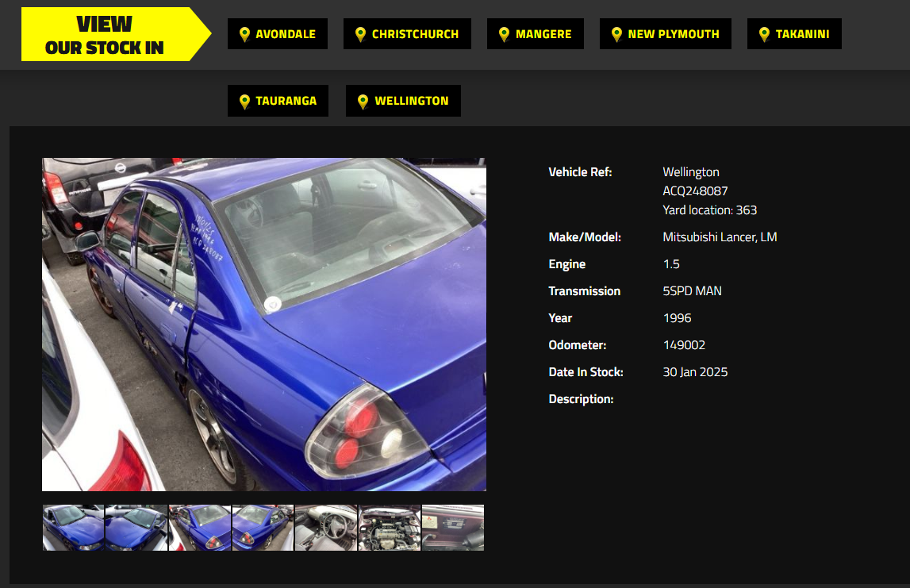Click the Wellington location pin icon
The width and height of the screenshot is (910, 588).
[x=363, y=101]
